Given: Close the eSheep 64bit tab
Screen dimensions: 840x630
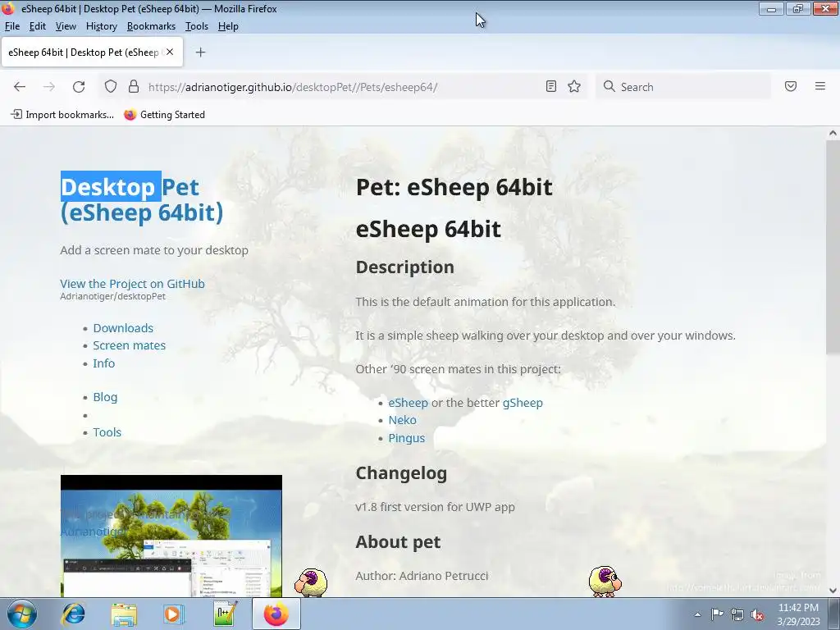Looking at the screenshot, I should coord(170,52).
